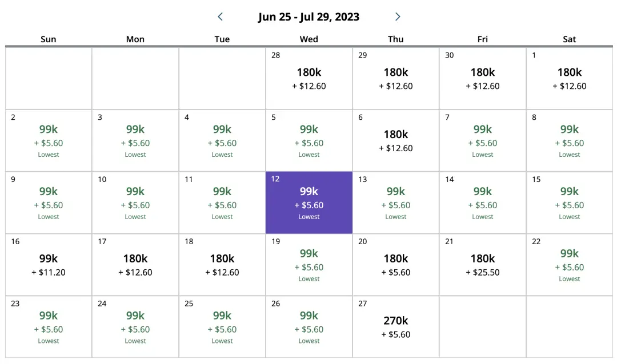Select July 17 fare 180k
This screenshot has width=617, height=364.
pyautogui.click(x=135, y=265)
